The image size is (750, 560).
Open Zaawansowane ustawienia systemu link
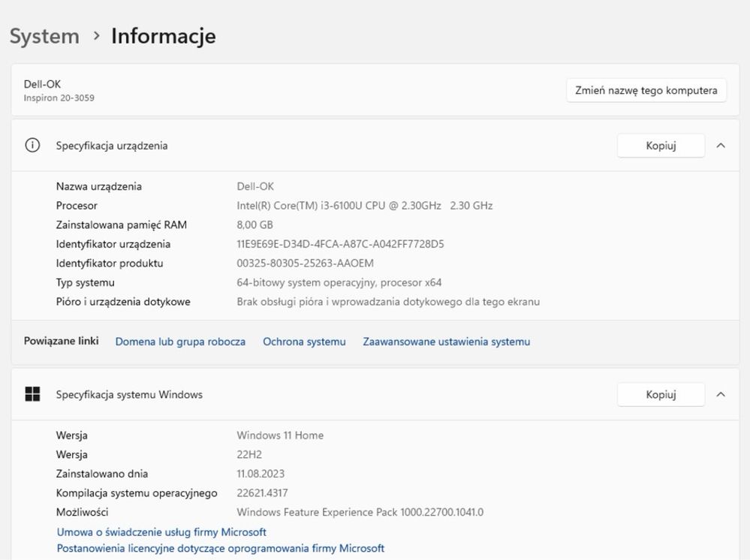(446, 342)
